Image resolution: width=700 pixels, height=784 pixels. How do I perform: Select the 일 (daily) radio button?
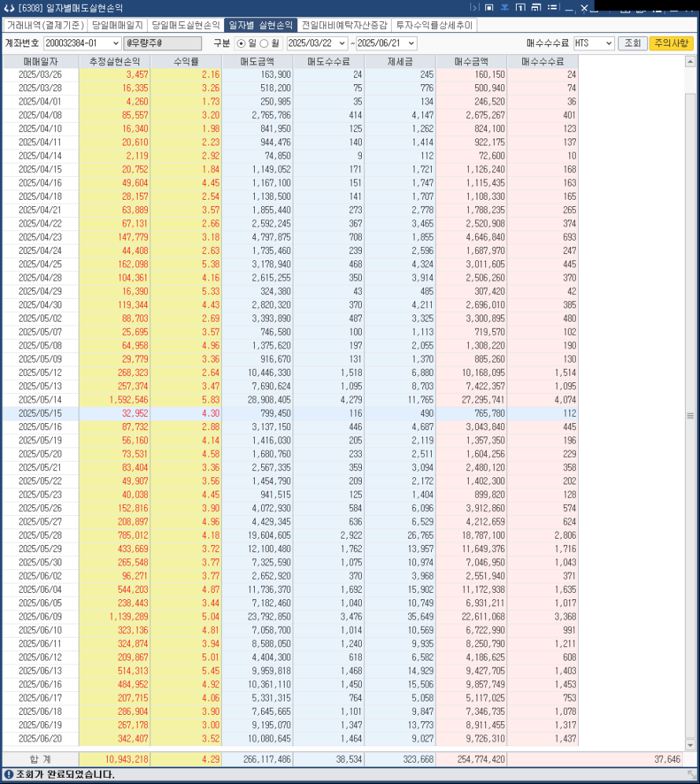[241, 43]
